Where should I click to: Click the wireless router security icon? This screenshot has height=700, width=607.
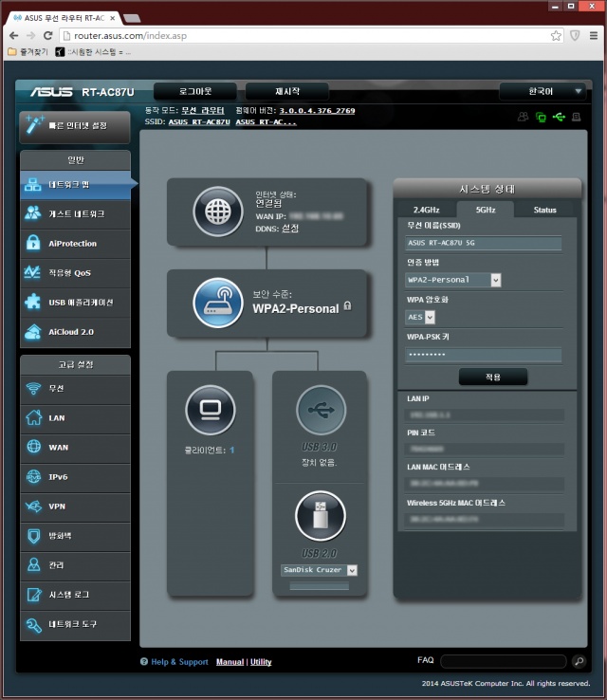click(218, 303)
